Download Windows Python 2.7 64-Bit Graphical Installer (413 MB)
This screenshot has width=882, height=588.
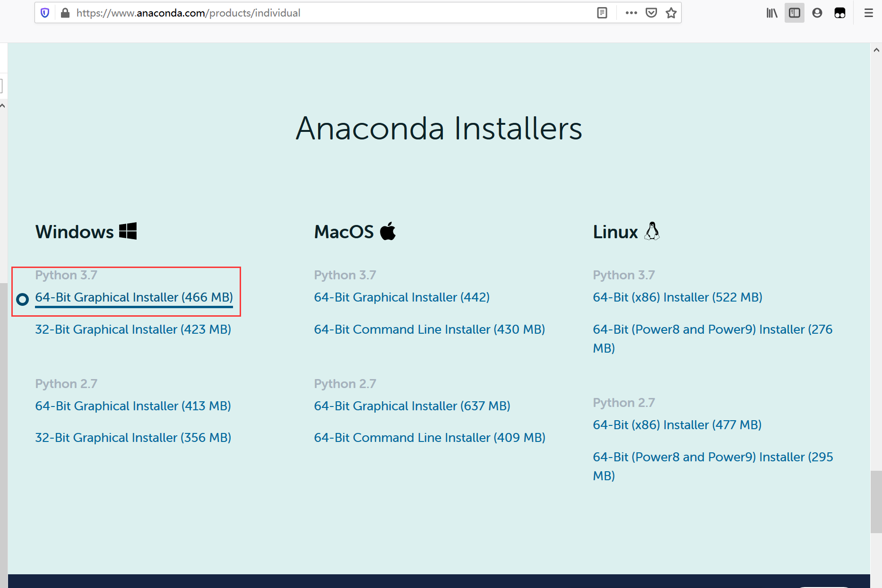coord(133,406)
